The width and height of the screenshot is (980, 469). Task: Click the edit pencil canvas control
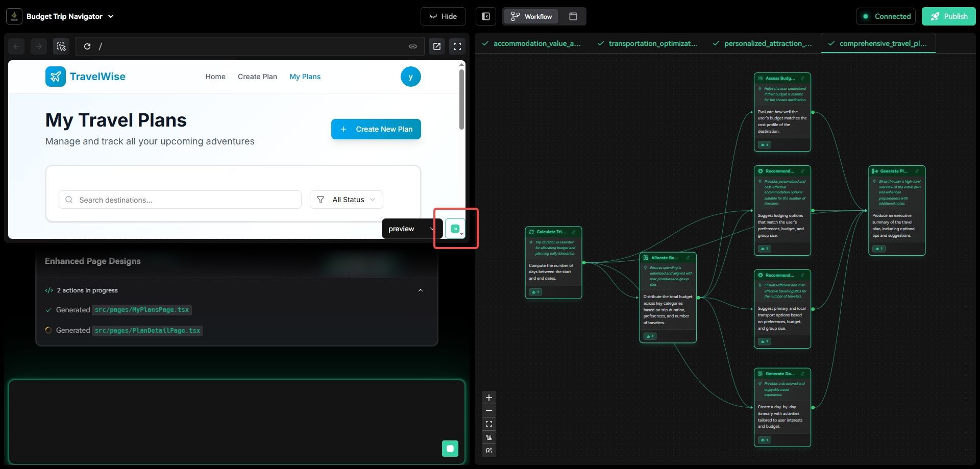pyautogui.click(x=489, y=451)
